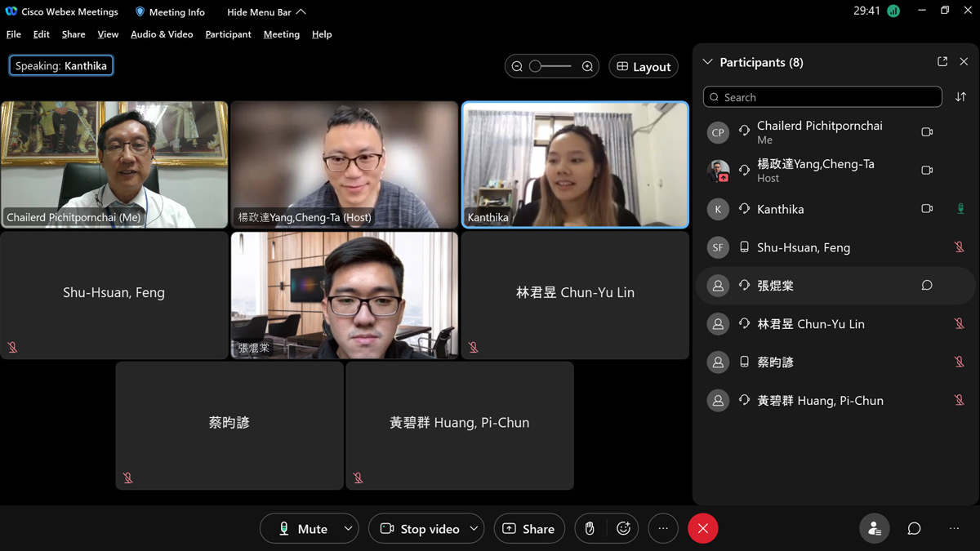Viewport: 980px width, 551px height.
Task: Open the Participant menu
Action: pyautogui.click(x=228, y=34)
